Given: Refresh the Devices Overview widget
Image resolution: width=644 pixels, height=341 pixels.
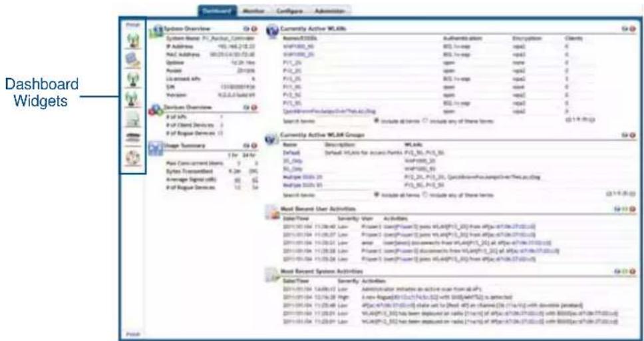Looking at the screenshot, I should (246, 107).
